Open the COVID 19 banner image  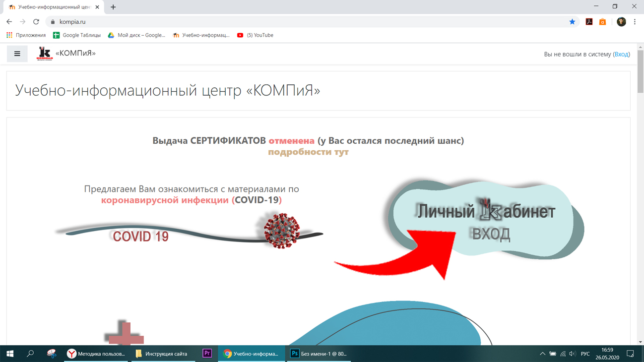coord(189,232)
